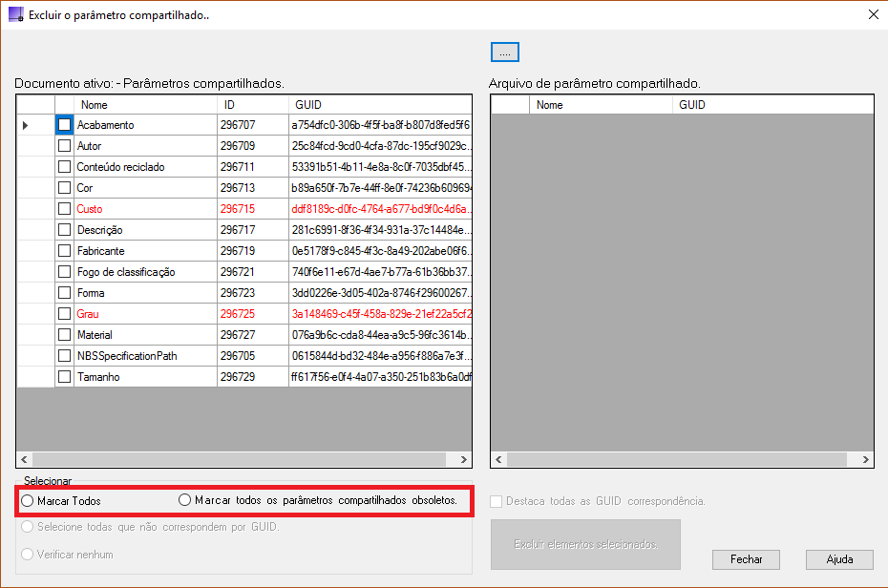Tick the Tamanho parameter checkbox
This screenshot has height=588, width=888.
(65, 376)
